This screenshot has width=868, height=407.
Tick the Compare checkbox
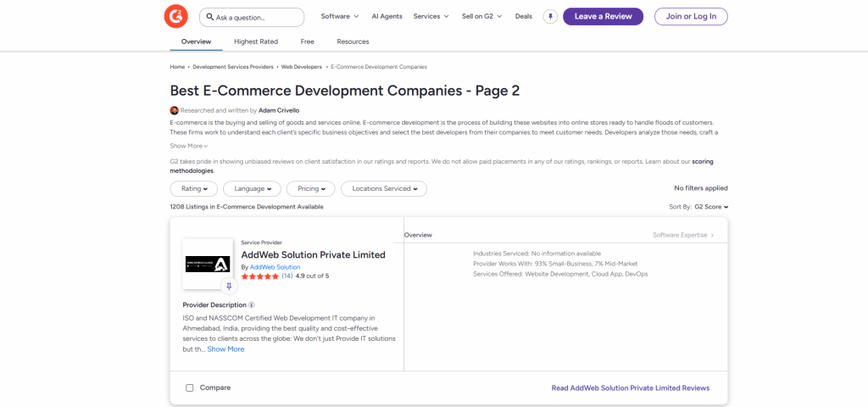click(x=189, y=387)
